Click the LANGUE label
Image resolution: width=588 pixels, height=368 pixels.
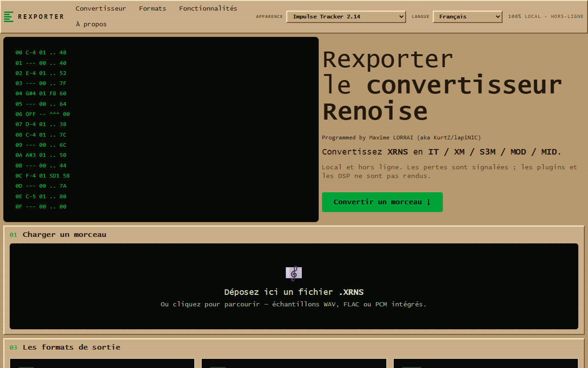pyautogui.click(x=420, y=17)
